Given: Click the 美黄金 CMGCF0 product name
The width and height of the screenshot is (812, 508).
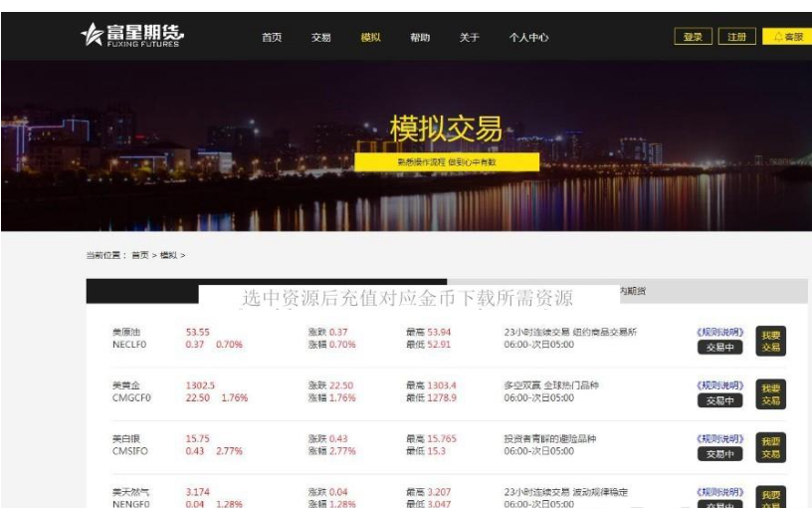Looking at the screenshot, I should pos(131,391).
